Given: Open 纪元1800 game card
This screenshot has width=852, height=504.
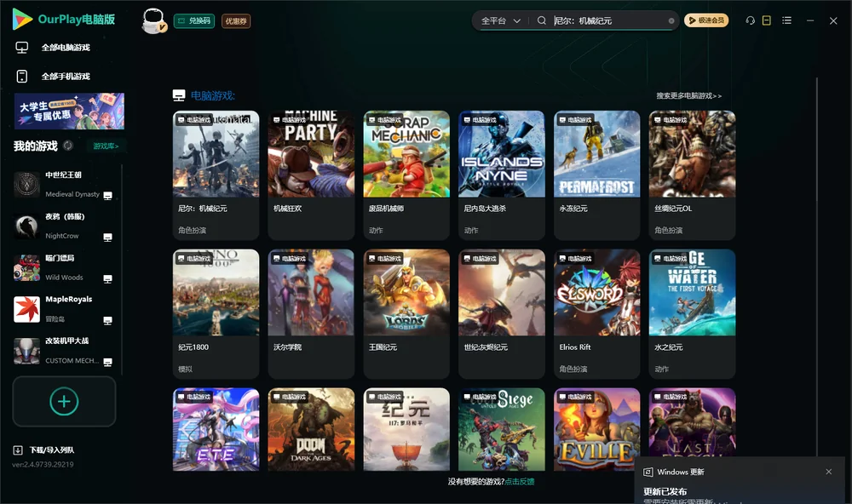Looking at the screenshot, I should (216, 313).
